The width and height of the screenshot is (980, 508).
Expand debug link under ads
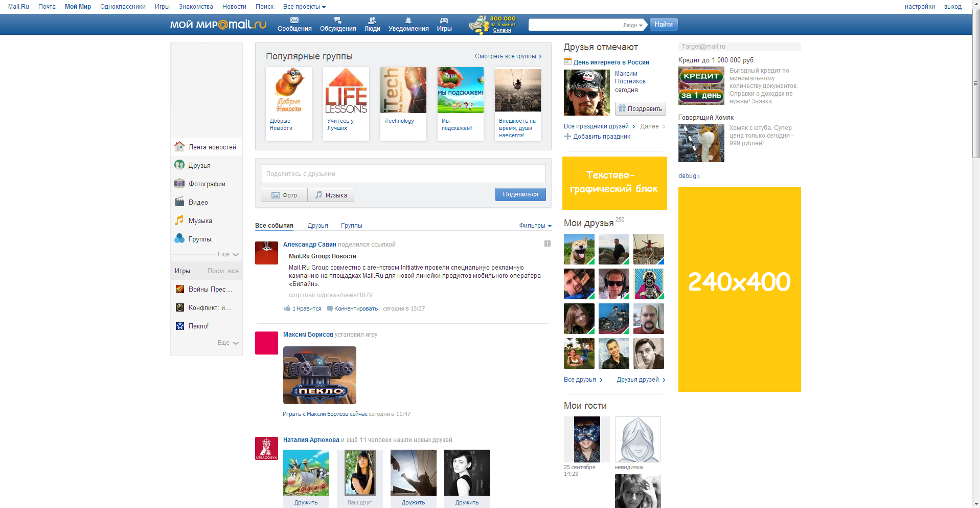click(x=689, y=176)
